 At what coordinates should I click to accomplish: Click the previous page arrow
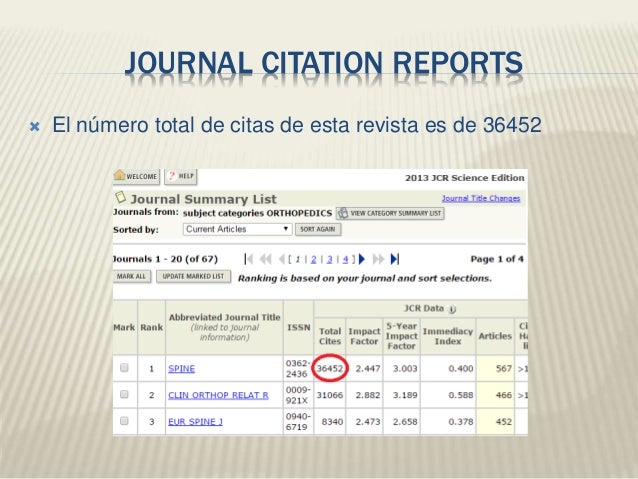[281, 259]
